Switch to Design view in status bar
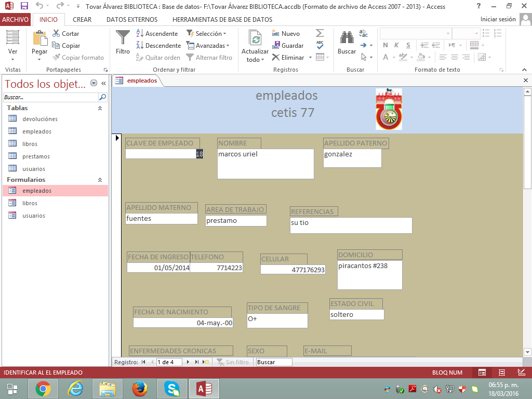Image resolution: width=532 pixels, height=399 pixels. click(x=521, y=373)
